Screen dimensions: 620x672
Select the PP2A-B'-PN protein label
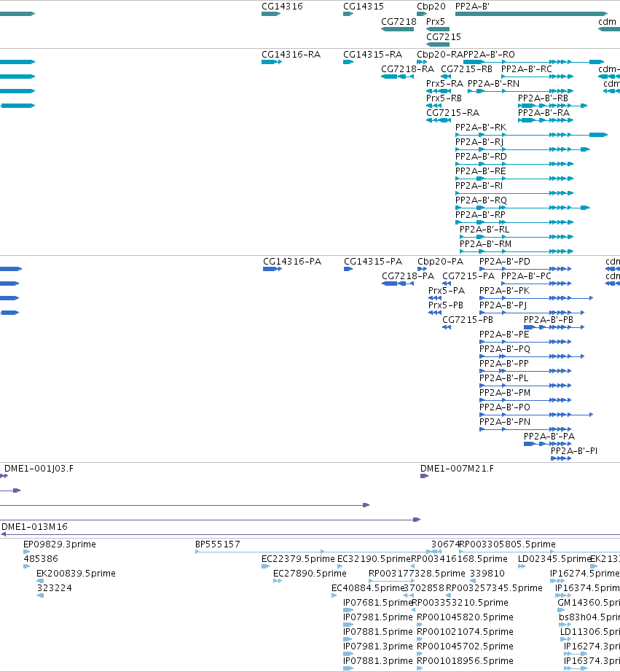pos(505,422)
